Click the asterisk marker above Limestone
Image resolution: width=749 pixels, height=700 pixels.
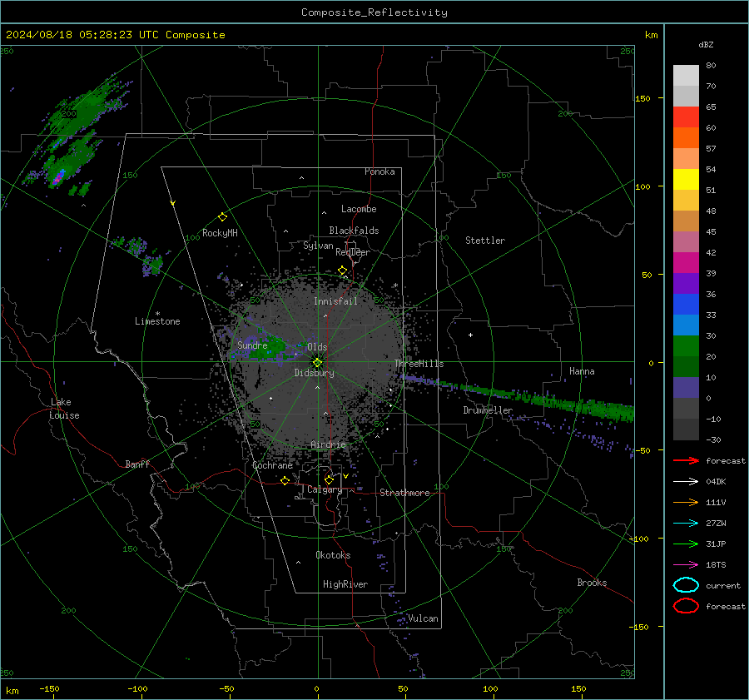pyautogui.click(x=157, y=314)
